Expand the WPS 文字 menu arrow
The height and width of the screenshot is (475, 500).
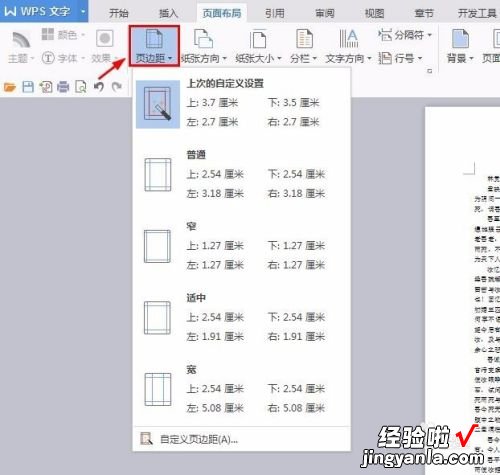(83, 11)
